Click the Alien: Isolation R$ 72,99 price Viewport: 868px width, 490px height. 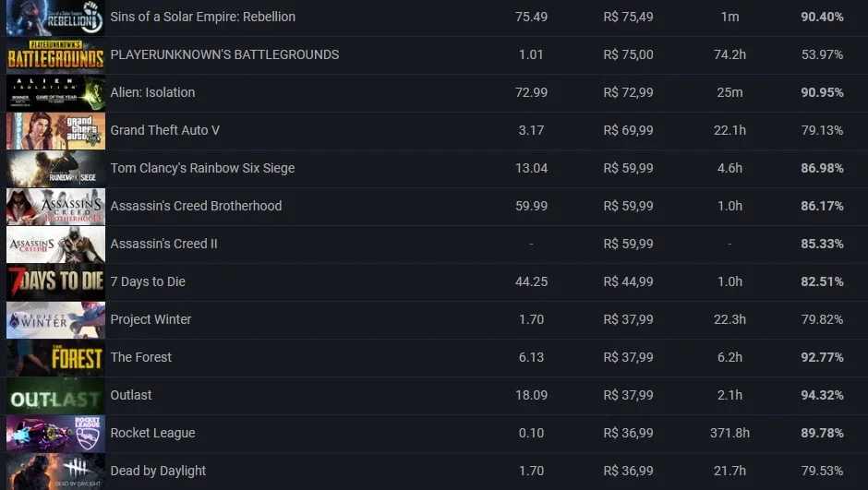628,92
